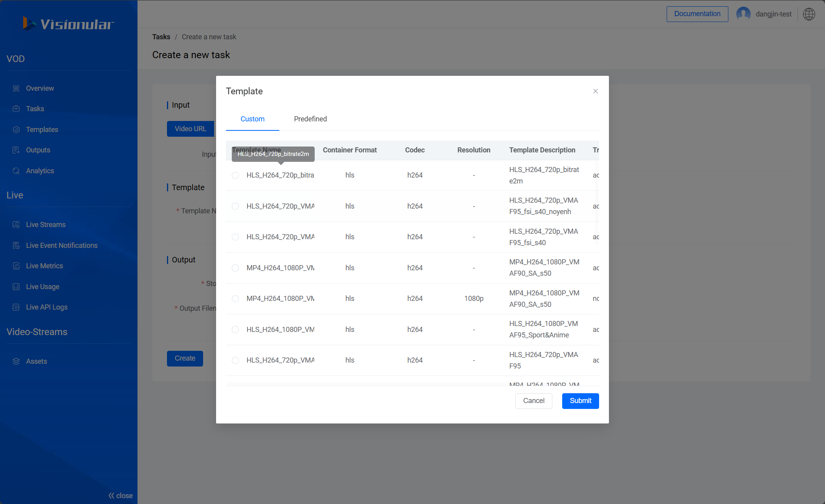Click the language globe icon

point(809,14)
